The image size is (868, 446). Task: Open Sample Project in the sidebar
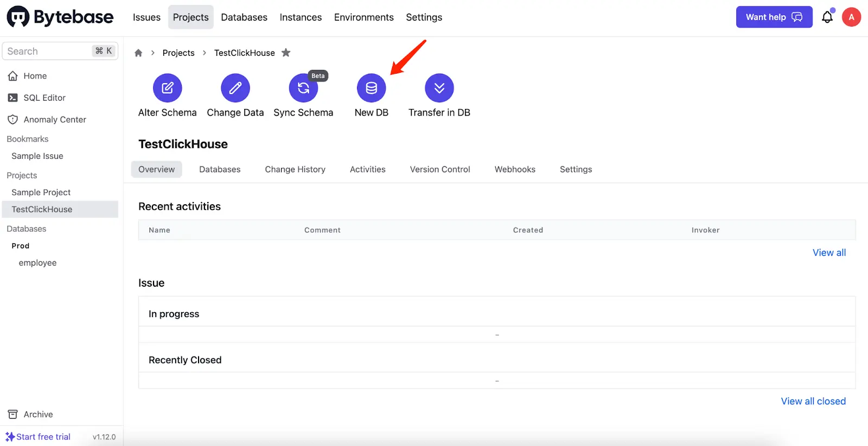click(41, 192)
